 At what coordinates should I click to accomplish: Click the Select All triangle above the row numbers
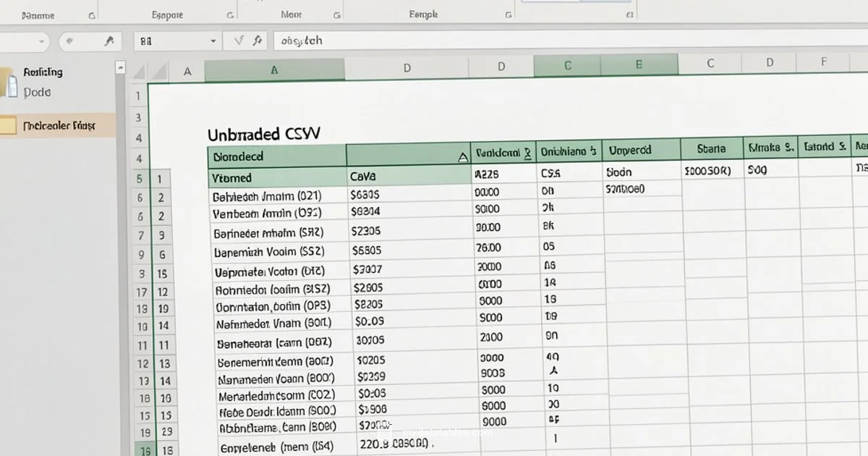pyautogui.click(x=139, y=71)
